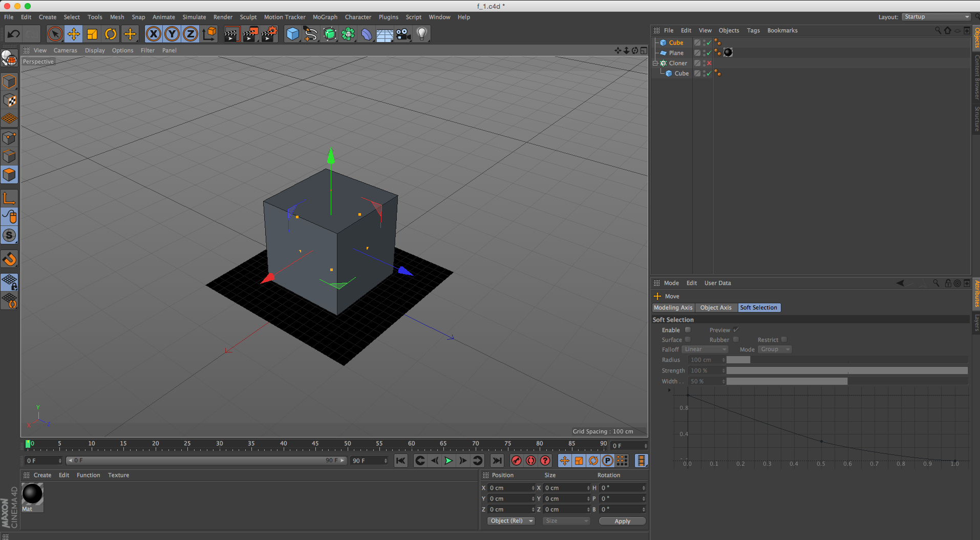Activate the Move tool in toolbar

click(74, 34)
